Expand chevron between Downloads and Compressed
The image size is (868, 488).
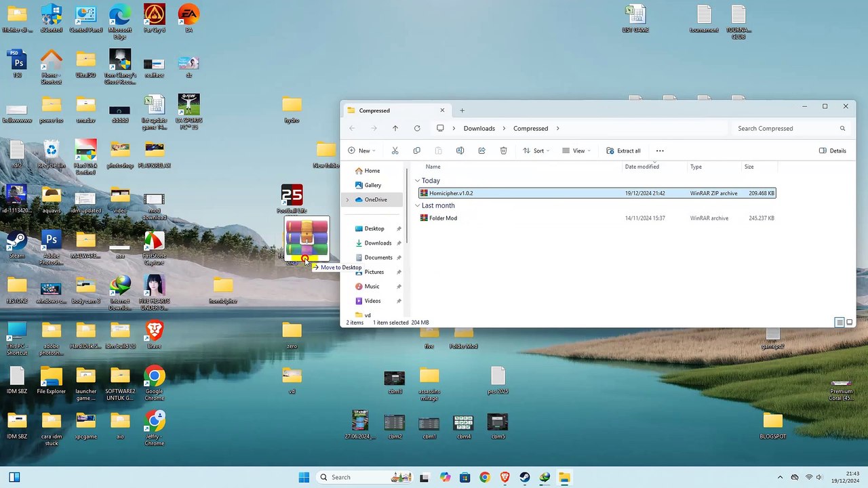tap(504, 128)
